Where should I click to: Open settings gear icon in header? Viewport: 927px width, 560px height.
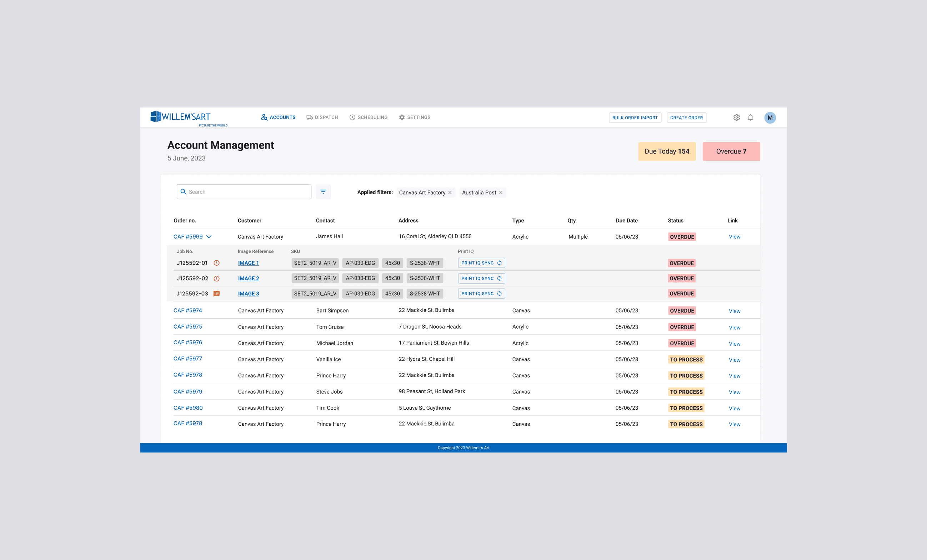(x=736, y=117)
